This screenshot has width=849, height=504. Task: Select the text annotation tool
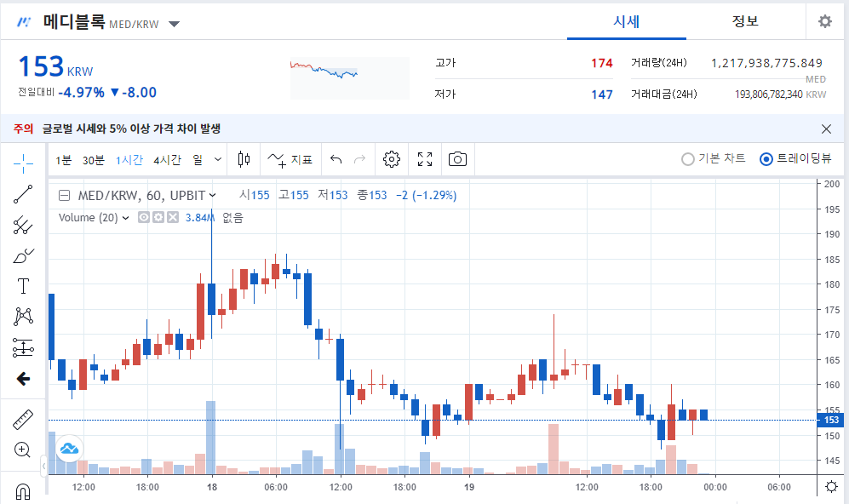tap(23, 286)
